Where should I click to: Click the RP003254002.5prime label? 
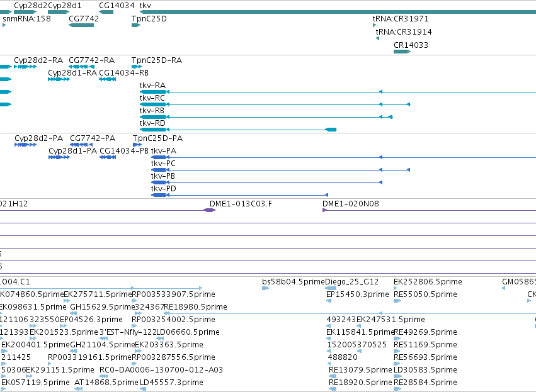[x=174, y=320]
